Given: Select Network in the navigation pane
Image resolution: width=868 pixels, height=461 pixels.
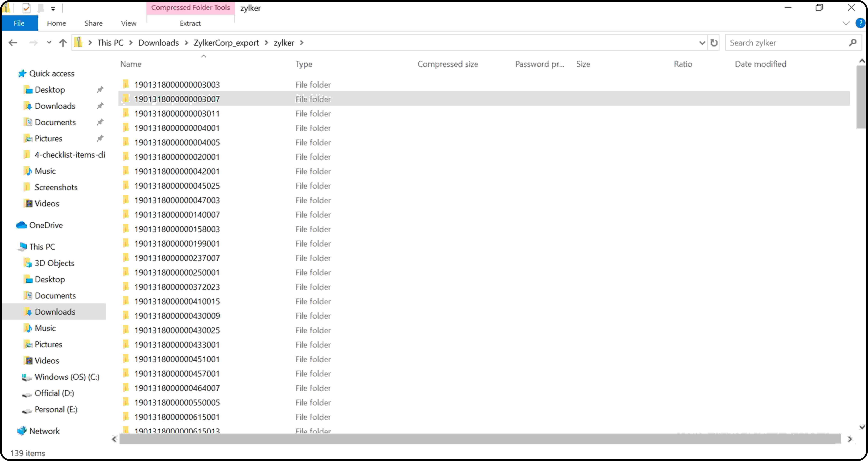Looking at the screenshot, I should pyautogui.click(x=44, y=431).
